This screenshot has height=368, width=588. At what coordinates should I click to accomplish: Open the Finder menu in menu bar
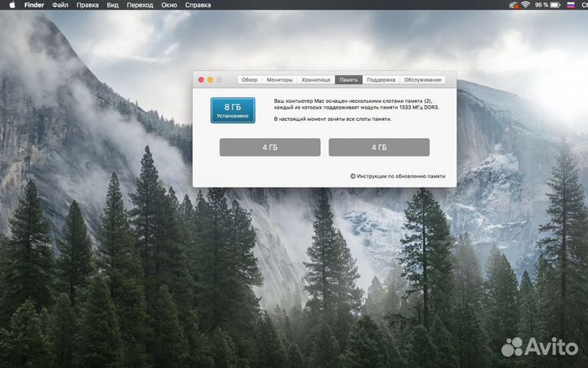(x=34, y=5)
